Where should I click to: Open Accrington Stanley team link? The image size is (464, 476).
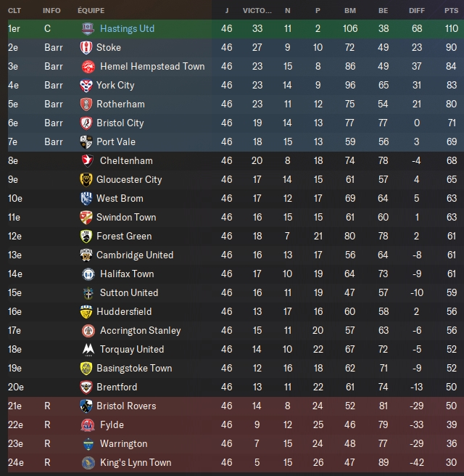(141, 330)
